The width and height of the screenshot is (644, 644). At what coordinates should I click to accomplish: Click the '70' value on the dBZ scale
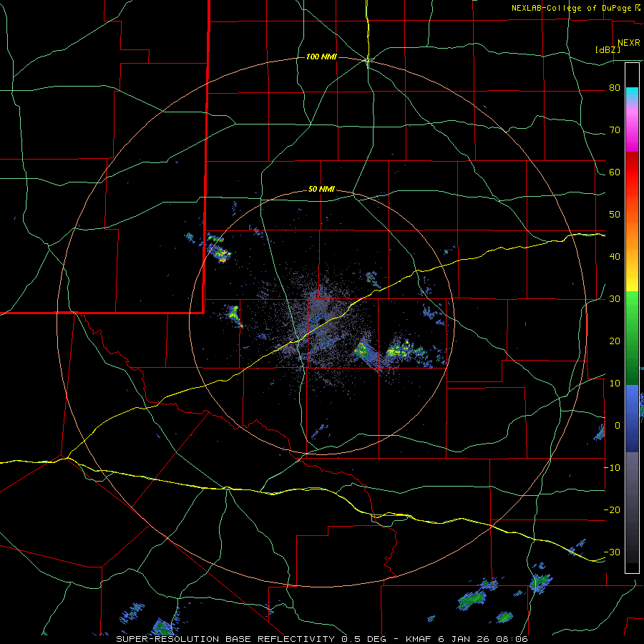pos(615,130)
